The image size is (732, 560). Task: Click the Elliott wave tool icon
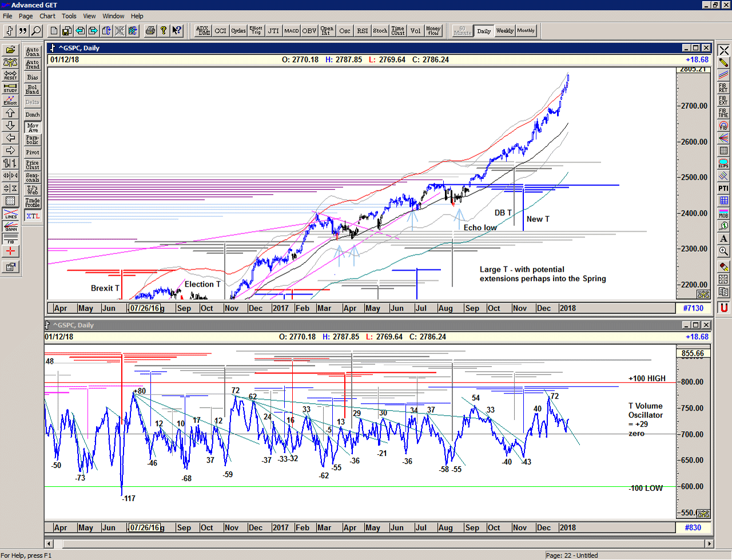(10, 100)
